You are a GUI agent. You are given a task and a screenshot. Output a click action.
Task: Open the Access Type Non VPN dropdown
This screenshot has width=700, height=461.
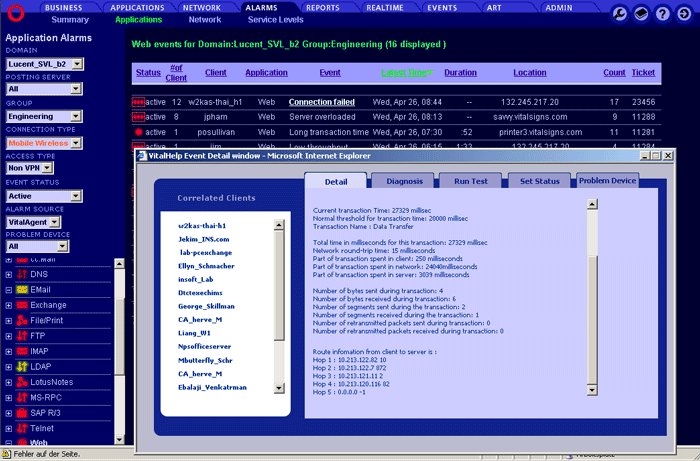[29, 168]
